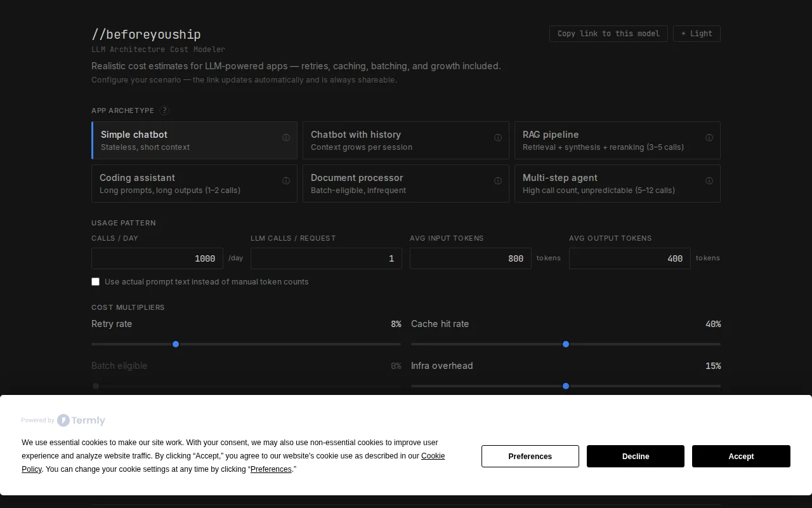Adjust the Cache hit rate slider
Viewport: 812px width, 508px height.
[x=566, y=344]
